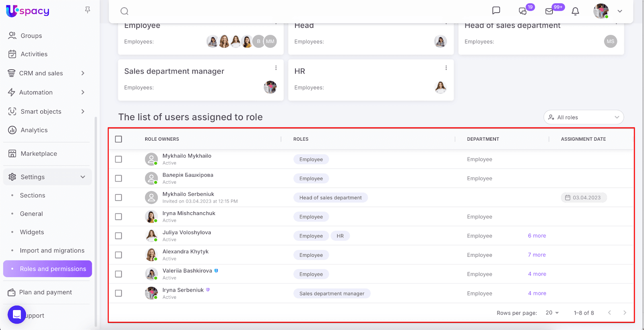Go to Analytics in sidebar
Viewport: 644px width, 330px height.
pos(34,130)
